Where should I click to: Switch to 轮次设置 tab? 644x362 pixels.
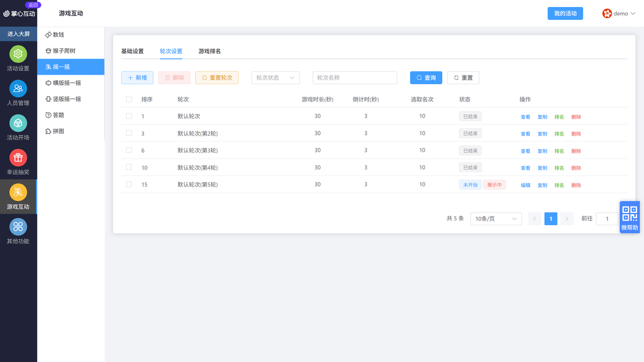coord(171,51)
